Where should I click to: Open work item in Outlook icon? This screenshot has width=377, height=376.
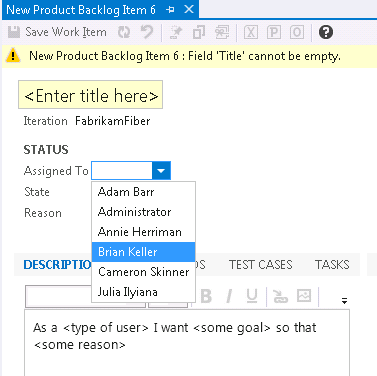pyautogui.click(x=297, y=32)
